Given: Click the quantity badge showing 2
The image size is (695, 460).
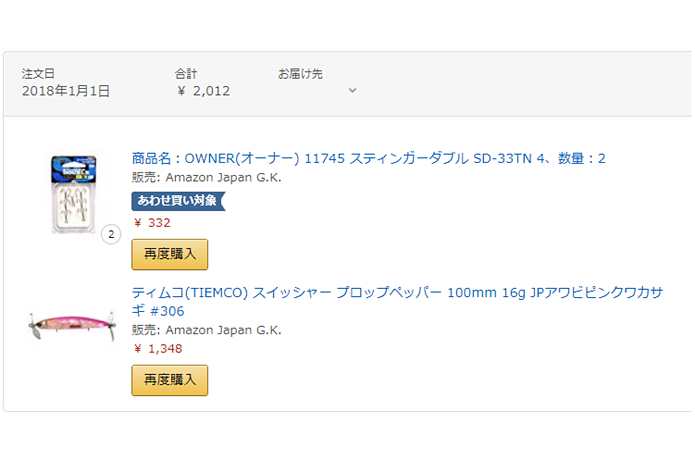Looking at the screenshot, I should pos(111,234).
